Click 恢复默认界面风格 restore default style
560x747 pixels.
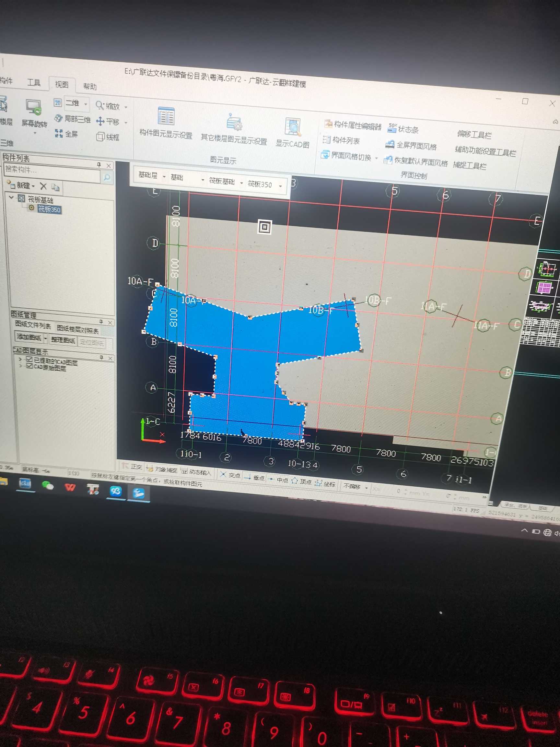[x=415, y=161]
